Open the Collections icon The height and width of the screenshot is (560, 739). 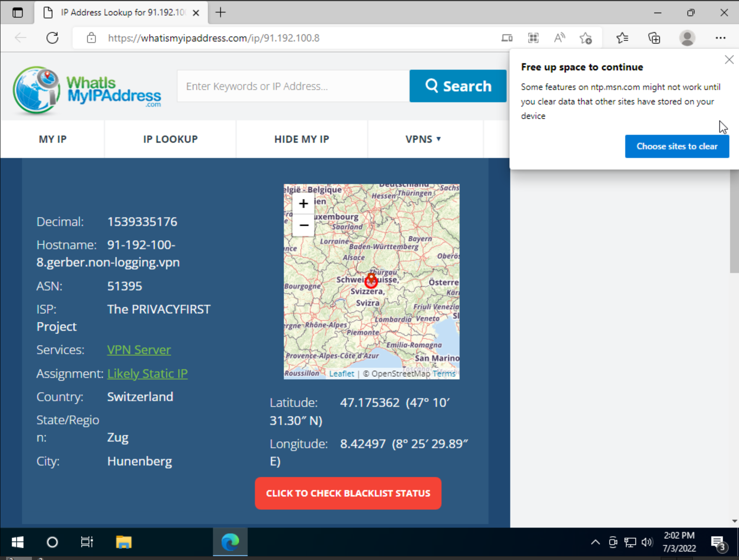[x=654, y=38]
